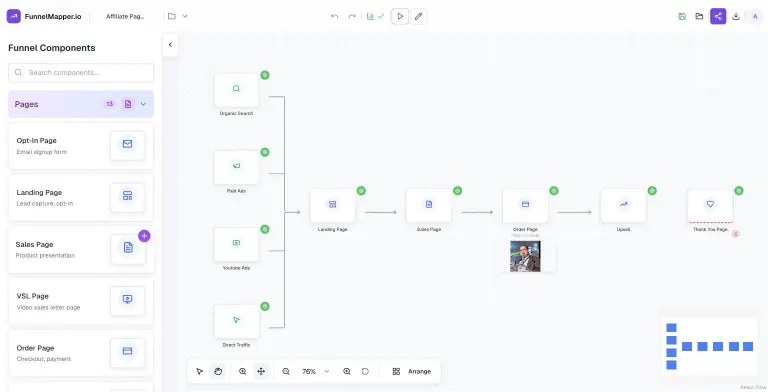Click the FunnelMapper.io logo icon
This screenshot has width=768, height=392.
14,16
